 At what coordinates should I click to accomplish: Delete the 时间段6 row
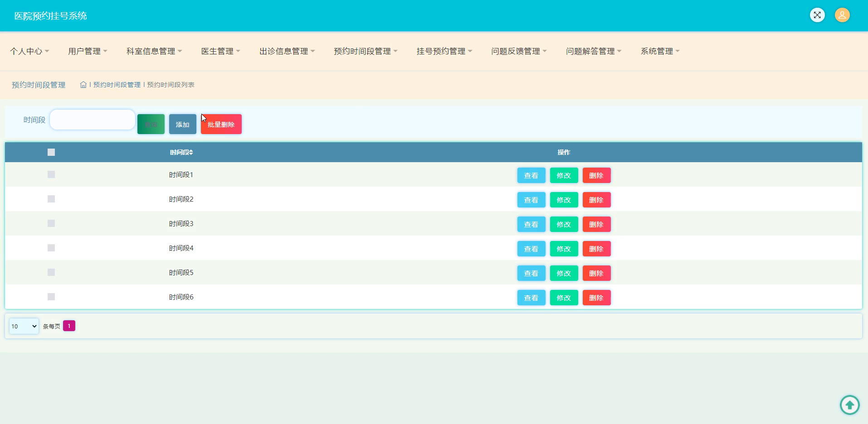(x=596, y=298)
